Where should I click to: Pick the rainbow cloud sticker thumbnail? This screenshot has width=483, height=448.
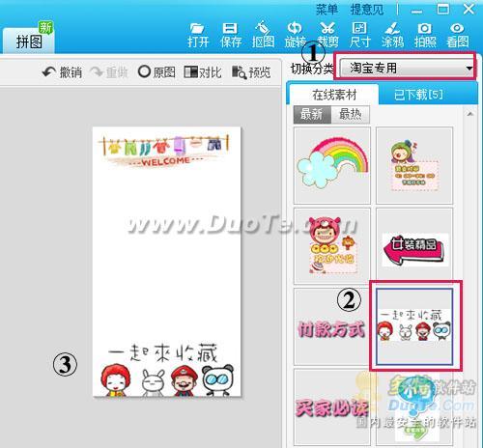click(332, 165)
